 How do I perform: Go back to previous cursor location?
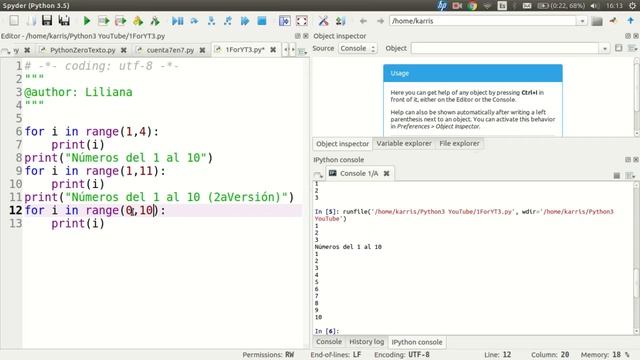coord(363,20)
